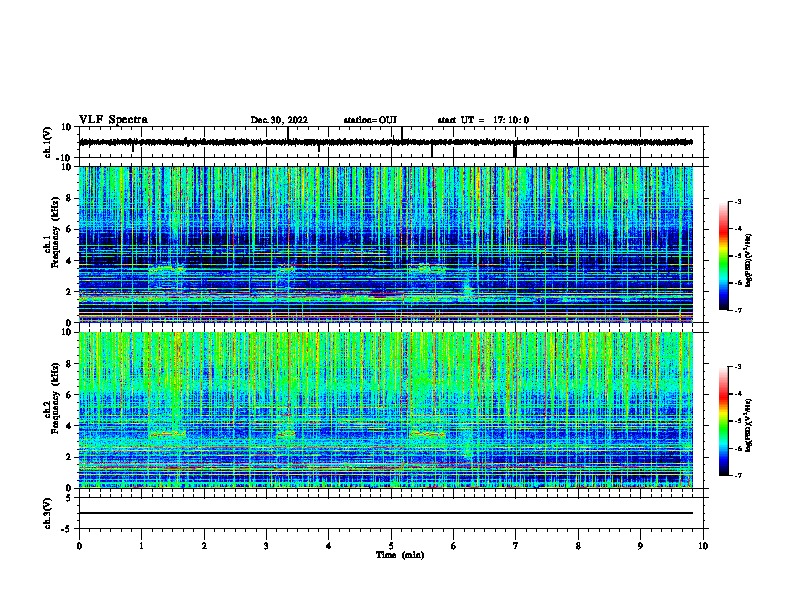
Task: Click the ch.1 color bar "log(PSD)" label
Action: point(748,261)
